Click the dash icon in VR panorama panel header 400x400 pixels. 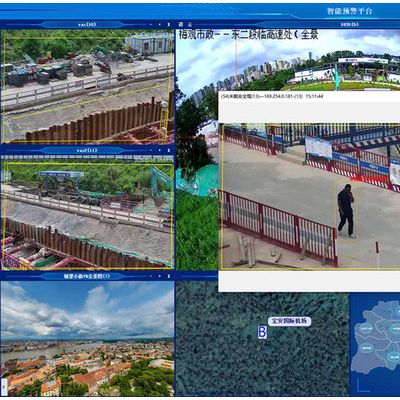click(x=151, y=276)
